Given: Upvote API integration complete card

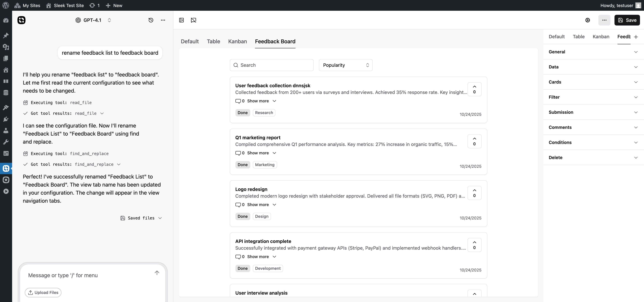Looking at the screenshot, I should click(x=474, y=245).
